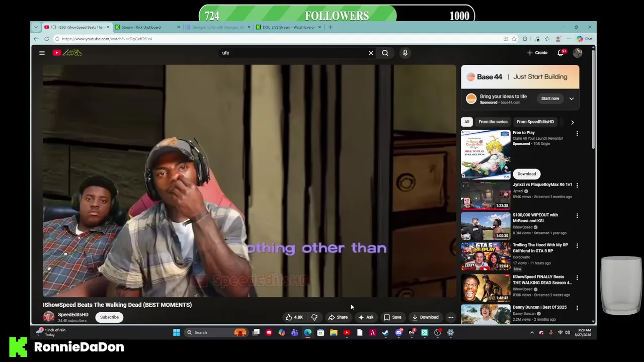Switch to the Umingle chat tab
This screenshot has width=644, height=362.
point(217,27)
